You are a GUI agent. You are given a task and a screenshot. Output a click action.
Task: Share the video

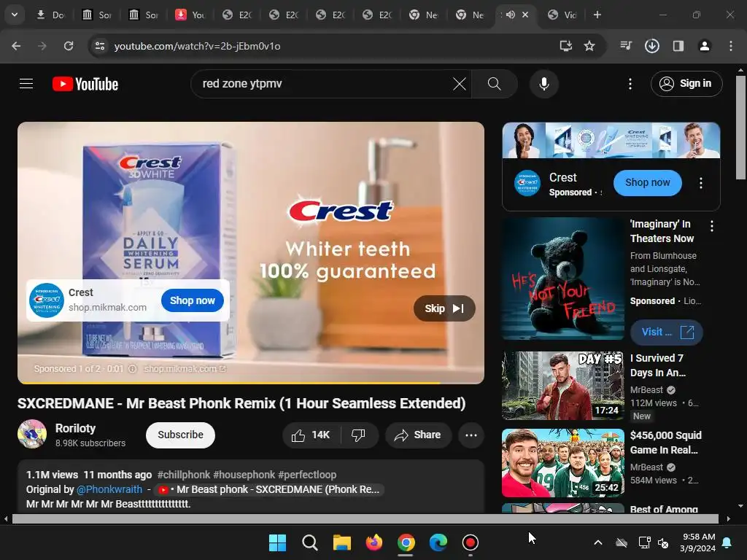coord(418,435)
